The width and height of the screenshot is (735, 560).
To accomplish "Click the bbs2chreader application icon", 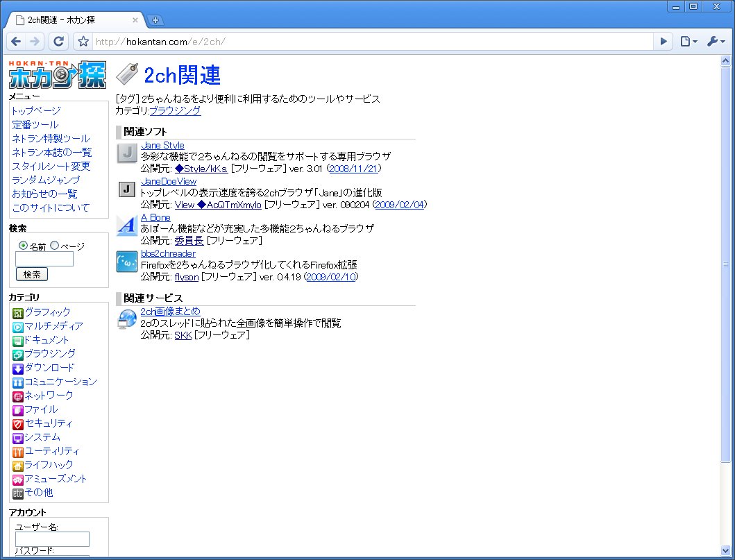I will [x=126, y=262].
